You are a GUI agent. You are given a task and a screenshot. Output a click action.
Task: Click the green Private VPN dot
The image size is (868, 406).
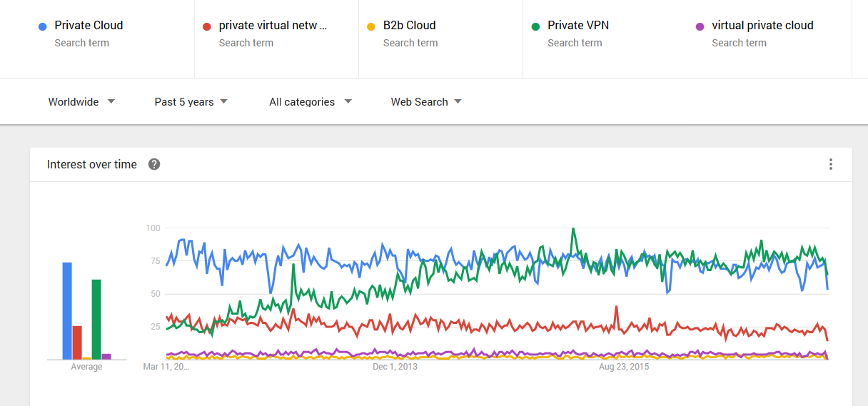click(x=535, y=26)
